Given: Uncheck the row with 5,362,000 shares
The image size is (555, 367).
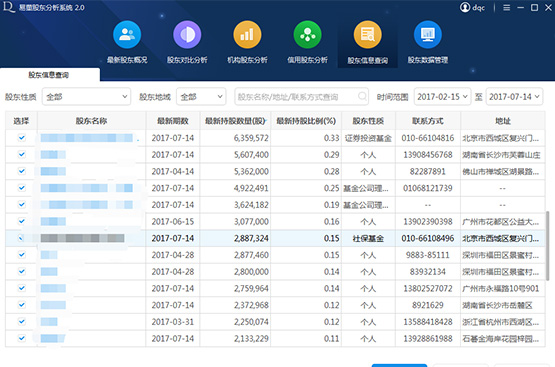Looking at the screenshot, I should coord(22,171).
